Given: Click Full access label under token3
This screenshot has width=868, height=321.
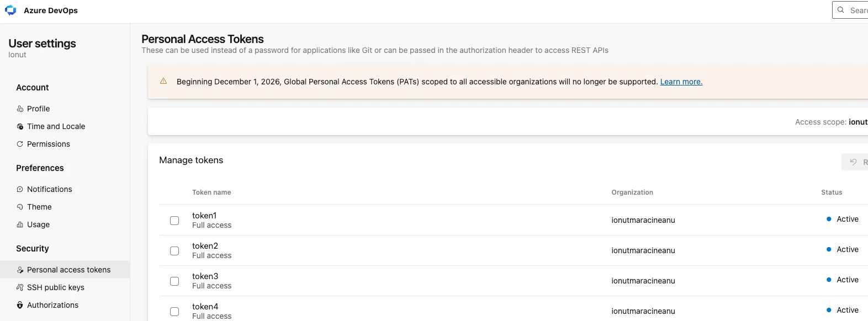Looking at the screenshot, I should pyautogui.click(x=211, y=286).
